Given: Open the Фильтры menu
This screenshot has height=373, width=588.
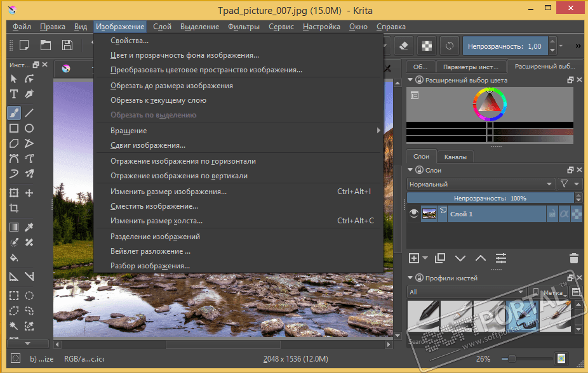Looking at the screenshot, I should pos(244,27).
